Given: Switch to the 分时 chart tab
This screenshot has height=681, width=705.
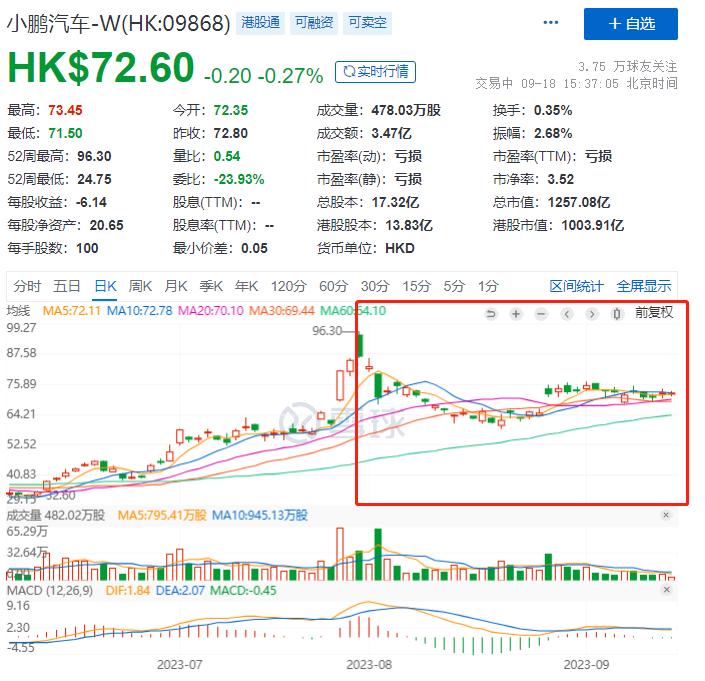Looking at the screenshot, I should [x=27, y=286].
